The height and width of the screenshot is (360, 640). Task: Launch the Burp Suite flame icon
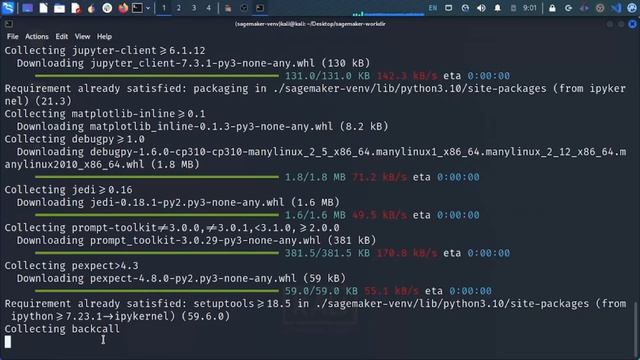coord(91,8)
